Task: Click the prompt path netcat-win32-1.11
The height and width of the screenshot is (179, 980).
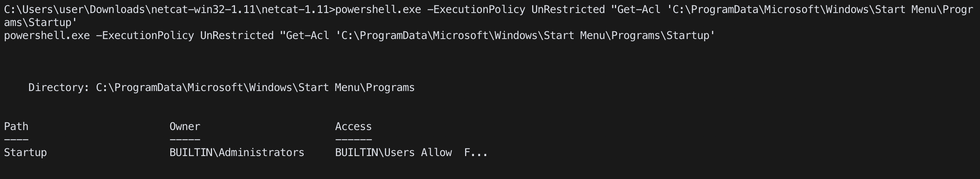Action: 203,10
